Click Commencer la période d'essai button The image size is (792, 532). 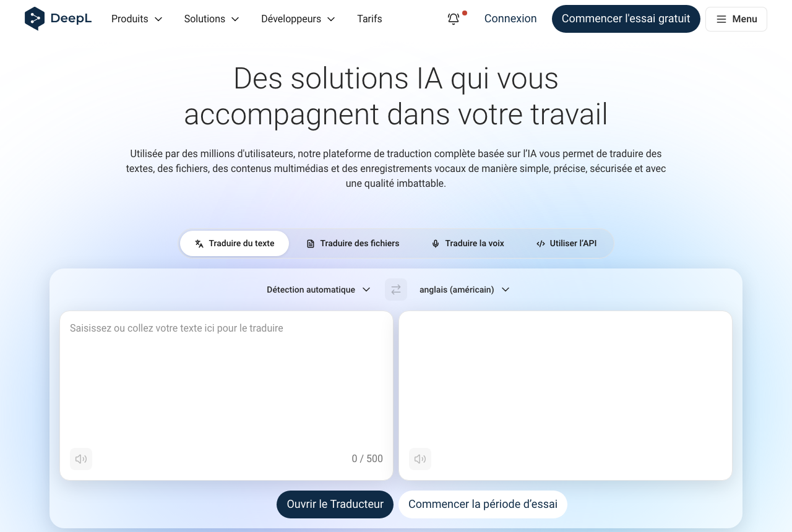(x=483, y=504)
